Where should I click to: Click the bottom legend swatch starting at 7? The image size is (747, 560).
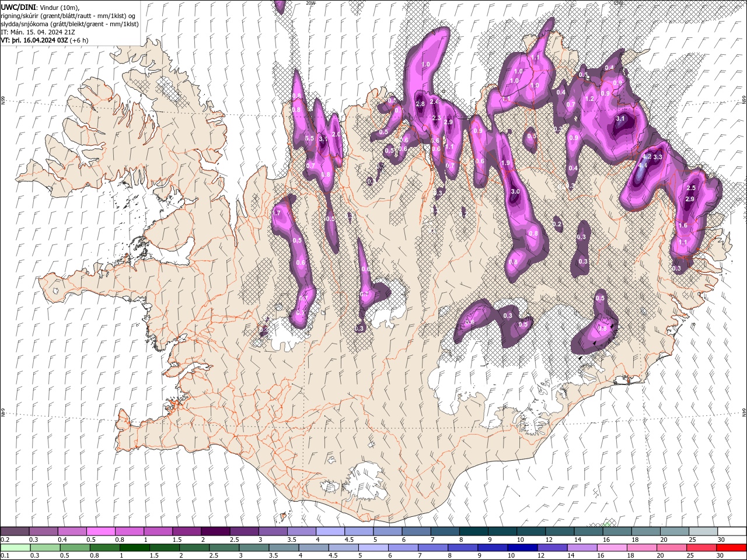tap(433, 547)
